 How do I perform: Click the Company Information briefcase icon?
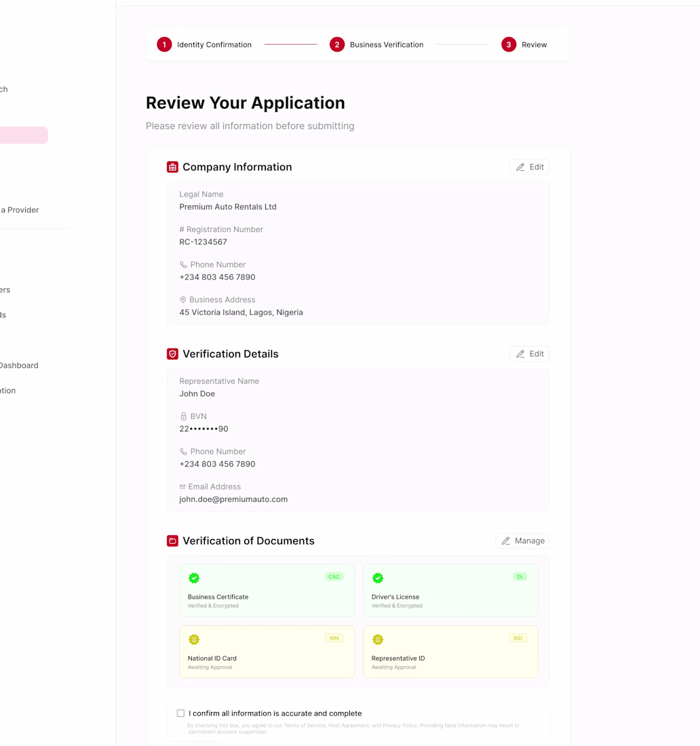(x=172, y=167)
